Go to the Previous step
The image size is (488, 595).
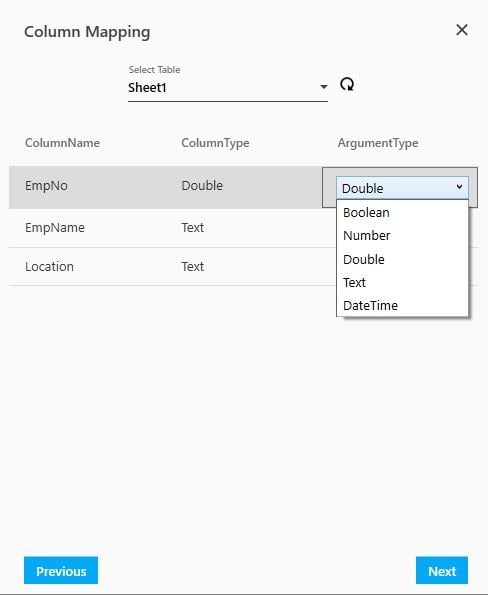[x=61, y=570]
